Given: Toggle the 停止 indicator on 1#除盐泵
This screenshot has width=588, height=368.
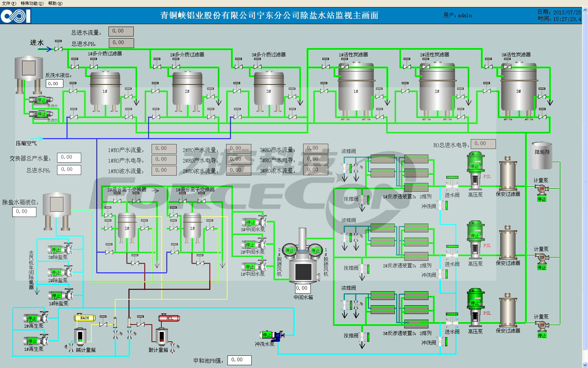Looking at the screenshot, I should [x=56, y=296].
